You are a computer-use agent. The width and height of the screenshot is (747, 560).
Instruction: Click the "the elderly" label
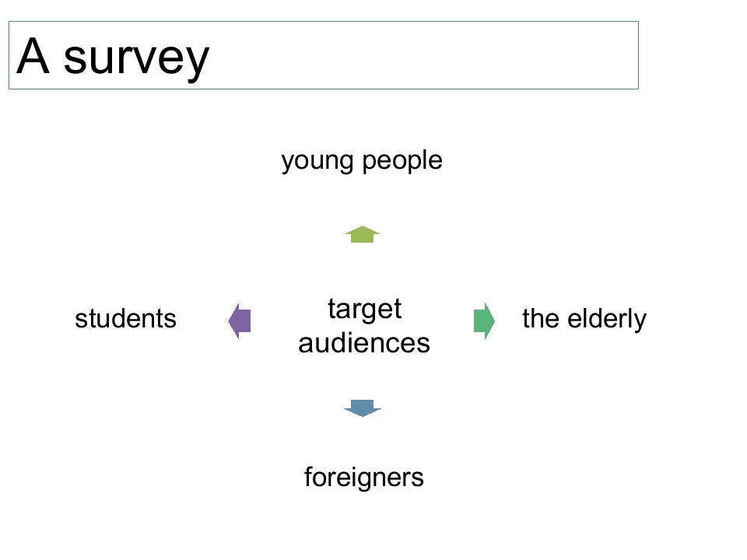click(x=584, y=320)
